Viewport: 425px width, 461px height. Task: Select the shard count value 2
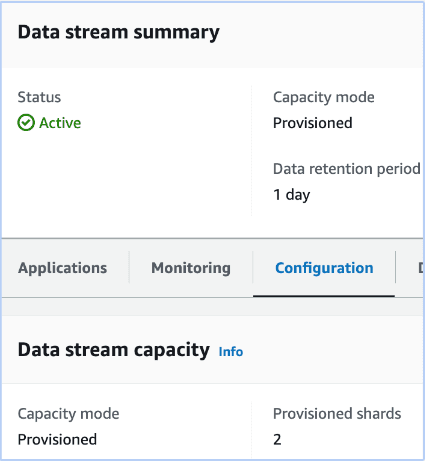pos(277,440)
